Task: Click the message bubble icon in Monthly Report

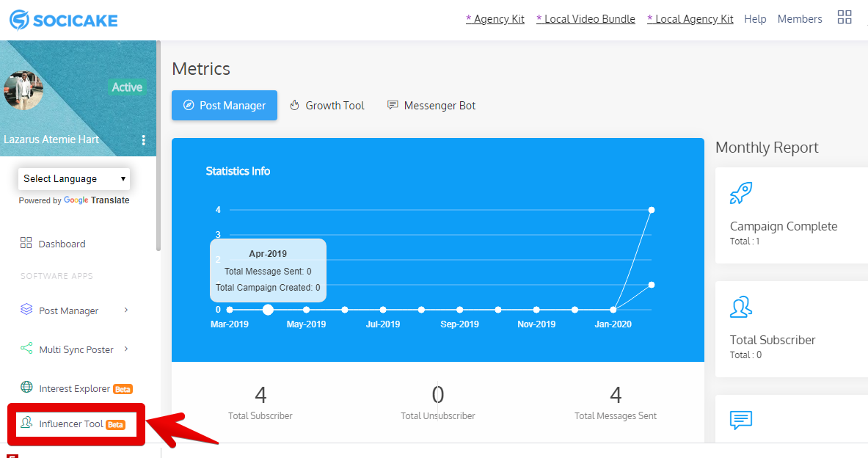Action: pyautogui.click(x=740, y=421)
